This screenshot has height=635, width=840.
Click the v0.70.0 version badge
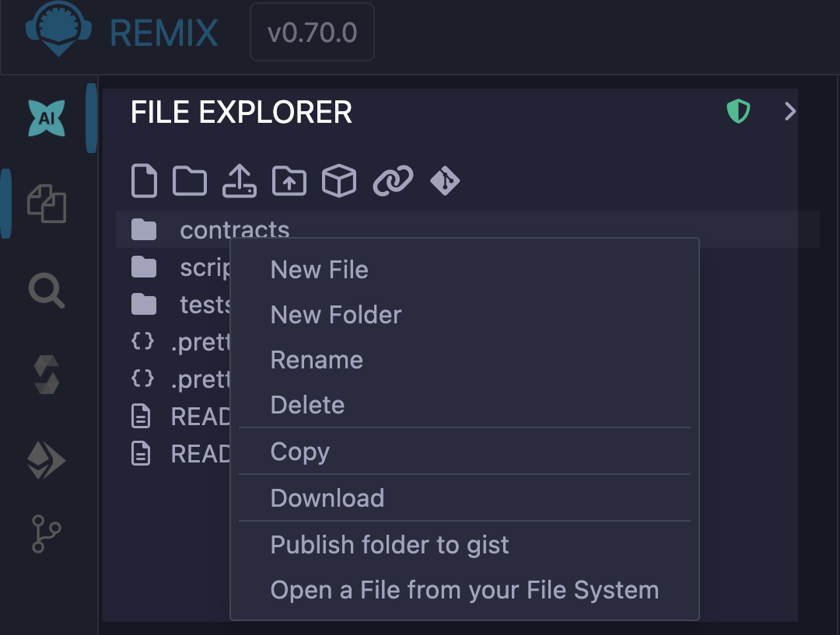[313, 32]
